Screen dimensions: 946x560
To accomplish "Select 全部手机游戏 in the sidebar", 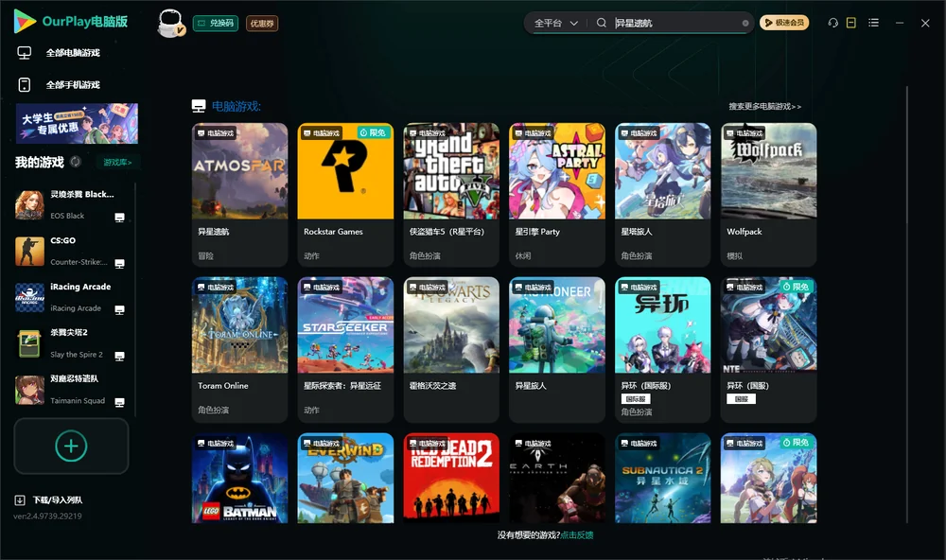I will tap(73, 85).
